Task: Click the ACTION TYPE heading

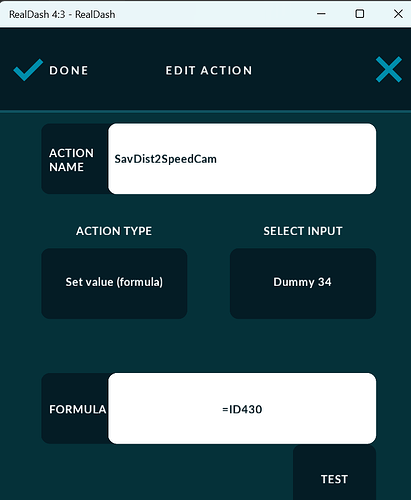Action: point(114,231)
